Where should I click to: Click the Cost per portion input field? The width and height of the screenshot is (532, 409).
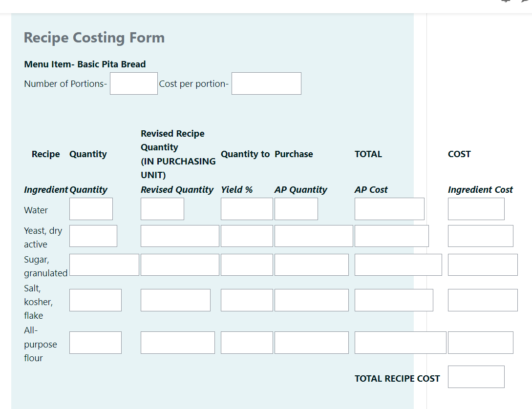point(266,83)
